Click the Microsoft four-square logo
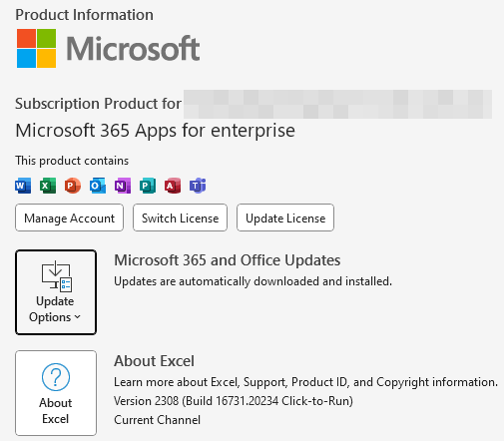This screenshot has width=504, height=441. pos(37,48)
